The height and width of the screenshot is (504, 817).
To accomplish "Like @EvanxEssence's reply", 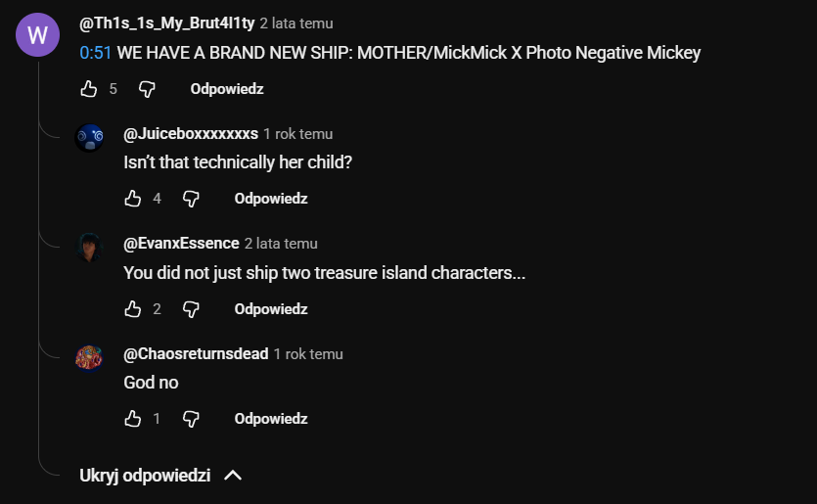I will 133,309.
